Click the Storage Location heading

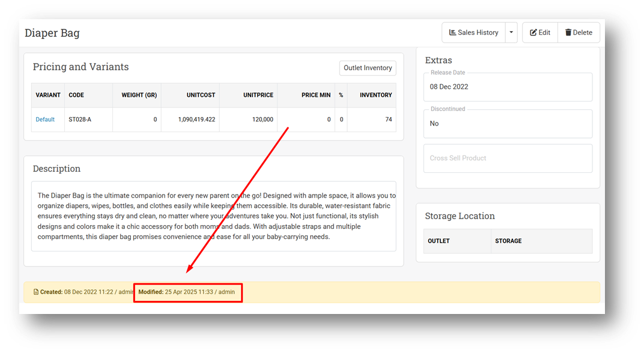[460, 216]
